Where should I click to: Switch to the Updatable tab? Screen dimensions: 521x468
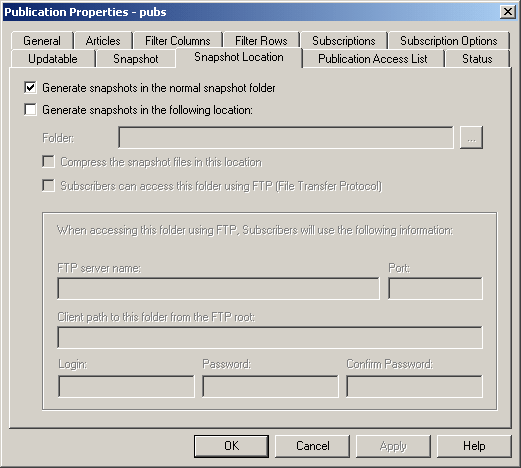(53, 59)
